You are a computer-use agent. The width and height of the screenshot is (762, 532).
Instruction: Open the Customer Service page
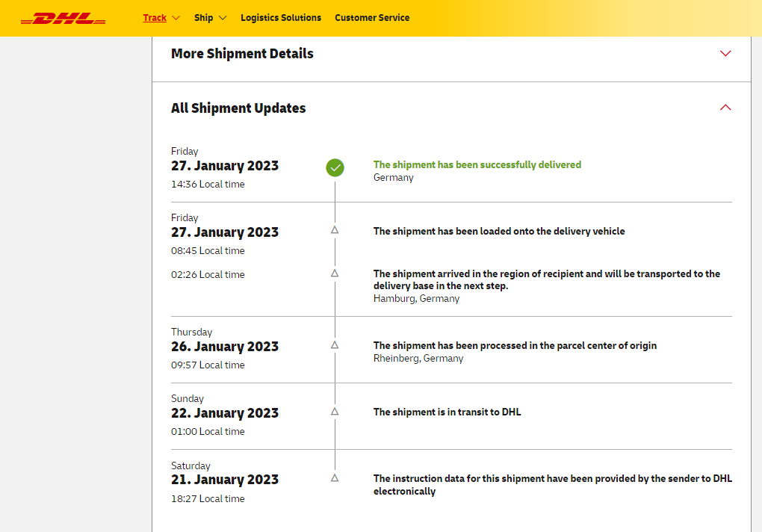pyautogui.click(x=372, y=18)
